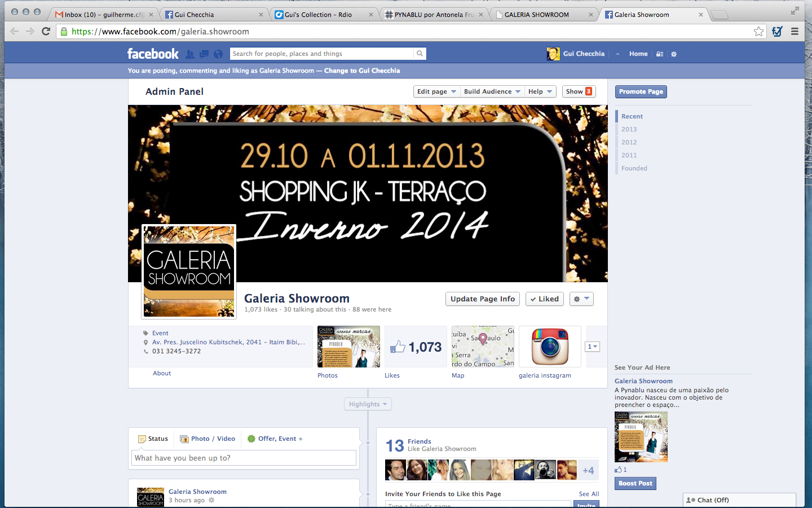Click browser back arrow
The height and width of the screenshot is (508, 812).
[x=15, y=32]
